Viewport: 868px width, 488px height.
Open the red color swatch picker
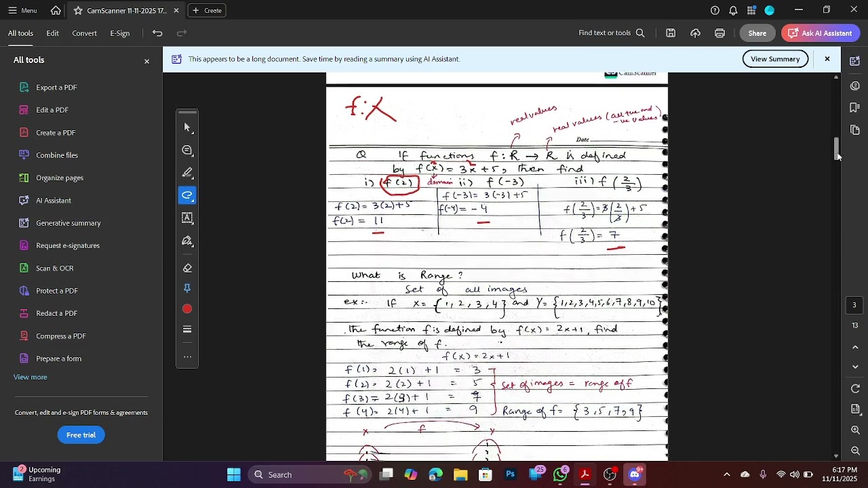tap(187, 309)
